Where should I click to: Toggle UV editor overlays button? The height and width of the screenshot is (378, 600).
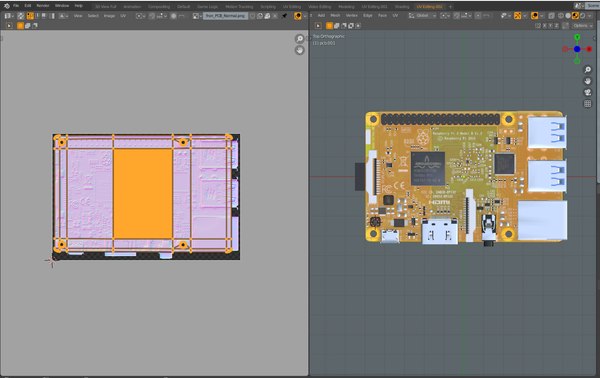[298, 16]
